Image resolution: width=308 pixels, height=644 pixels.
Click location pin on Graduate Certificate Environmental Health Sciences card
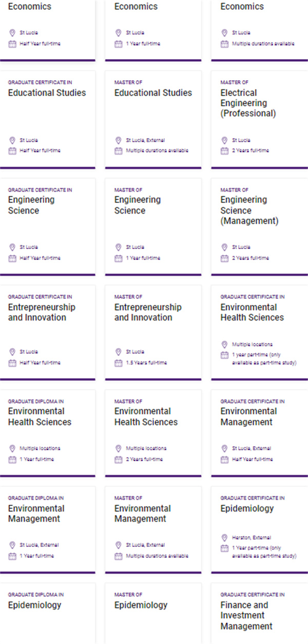[224, 345]
